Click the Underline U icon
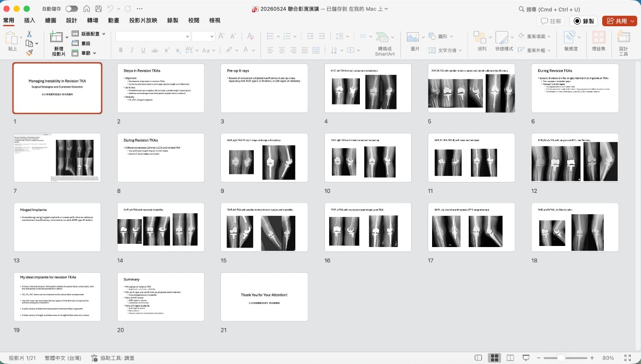 [x=143, y=50]
